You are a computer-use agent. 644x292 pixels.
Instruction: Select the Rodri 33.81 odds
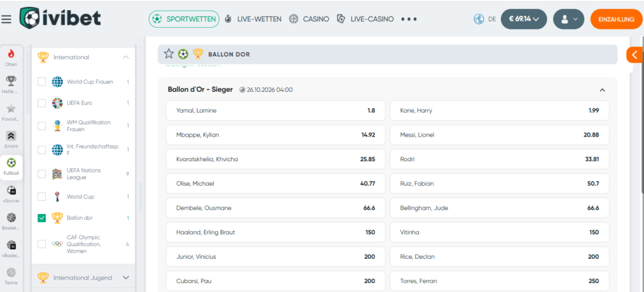[499, 159]
